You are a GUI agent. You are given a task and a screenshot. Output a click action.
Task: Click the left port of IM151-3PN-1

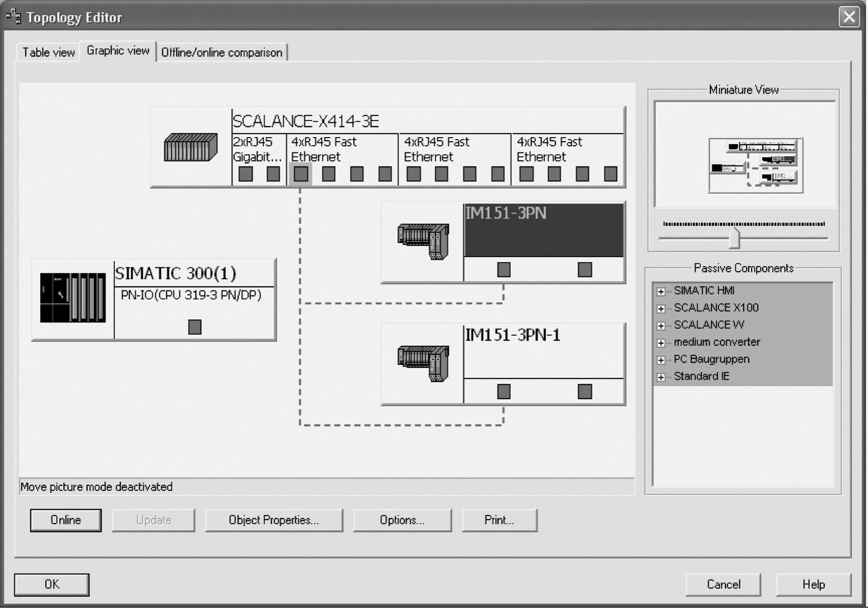504,391
